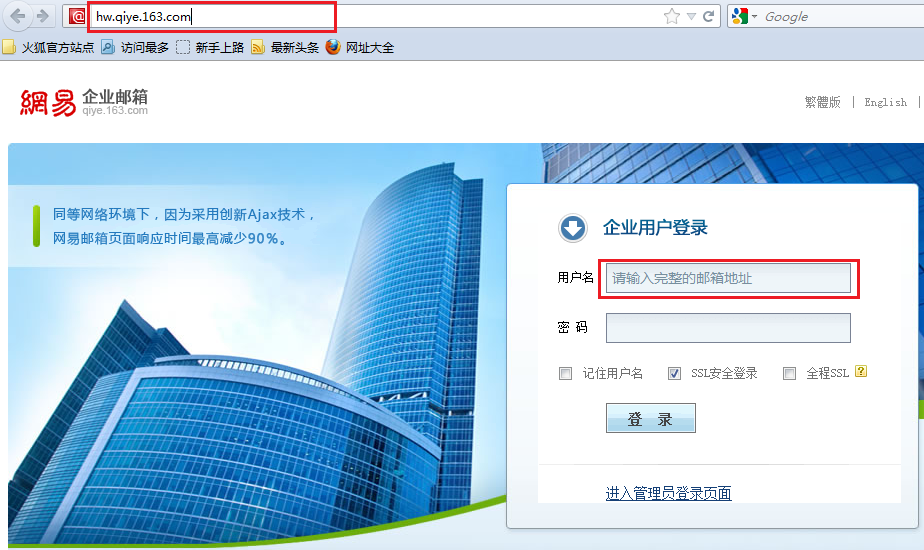Click the site identity icon in address bar
The height and width of the screenshot is (550, 924).
point(77,16)
